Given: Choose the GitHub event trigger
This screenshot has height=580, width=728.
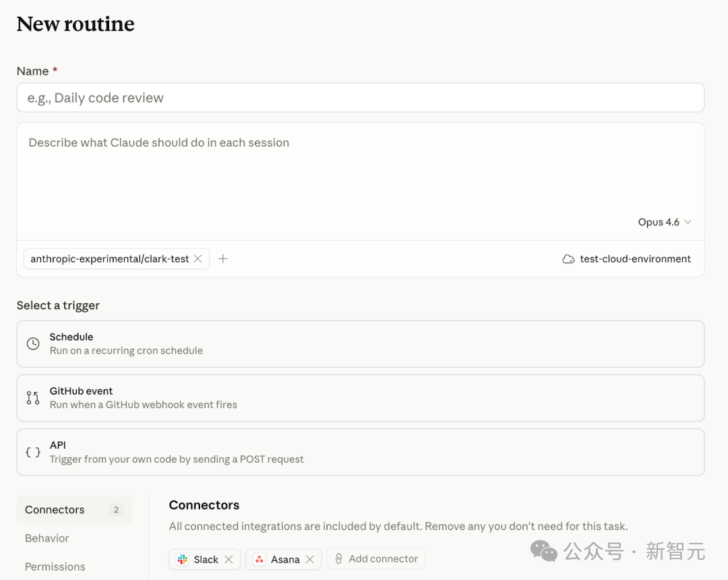Looking at the screenshot, I should click(x=361, y=398).
